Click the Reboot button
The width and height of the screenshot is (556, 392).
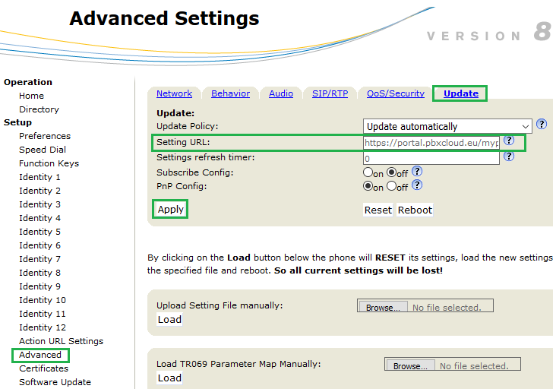coord(415,210)
